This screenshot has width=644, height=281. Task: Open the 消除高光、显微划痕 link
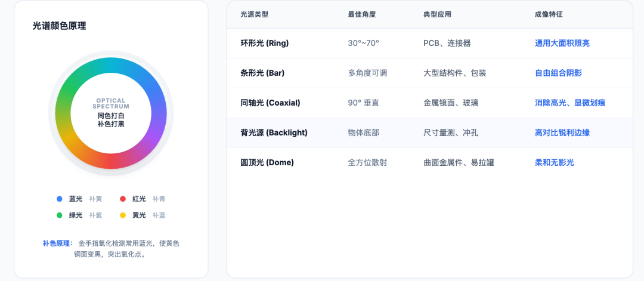[570, 103]
